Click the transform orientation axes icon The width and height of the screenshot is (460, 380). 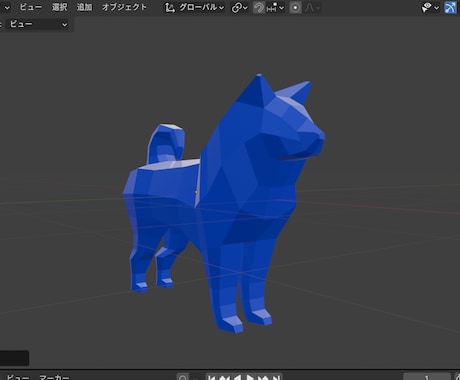click(x=170, y=7)
